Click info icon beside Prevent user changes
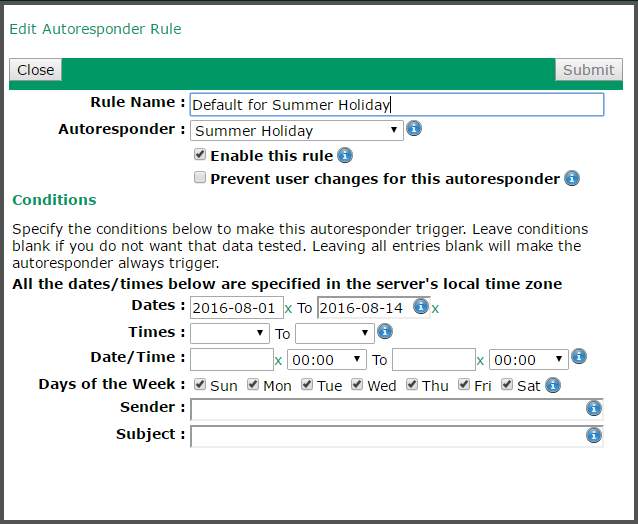The height and width of the screenshot is (524, 638). pos(572,178)
